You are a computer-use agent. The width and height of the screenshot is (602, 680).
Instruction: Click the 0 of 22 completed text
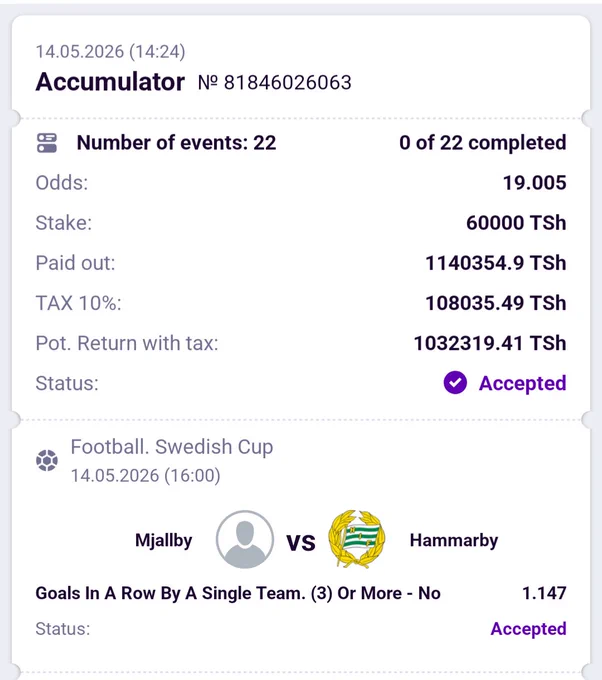tap(483, 143)
